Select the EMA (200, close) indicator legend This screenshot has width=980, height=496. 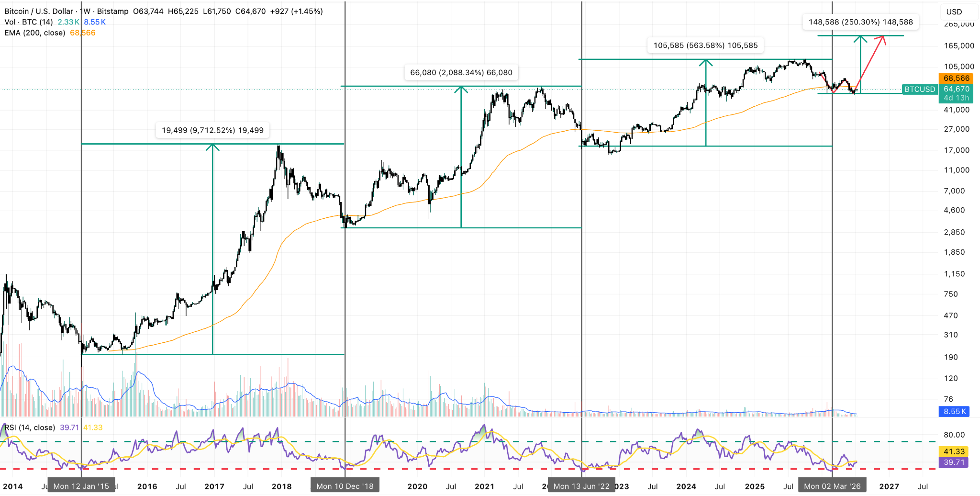pos(35,33)
